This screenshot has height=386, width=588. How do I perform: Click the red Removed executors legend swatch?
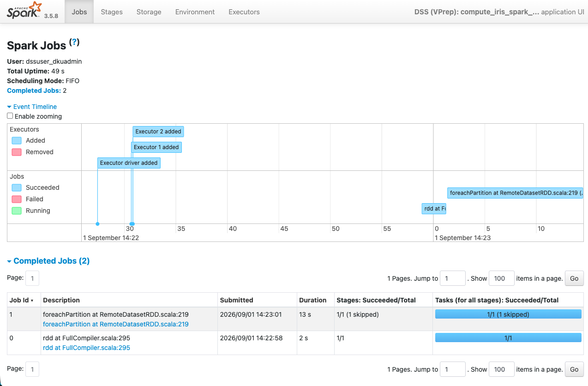pos(17,152)
